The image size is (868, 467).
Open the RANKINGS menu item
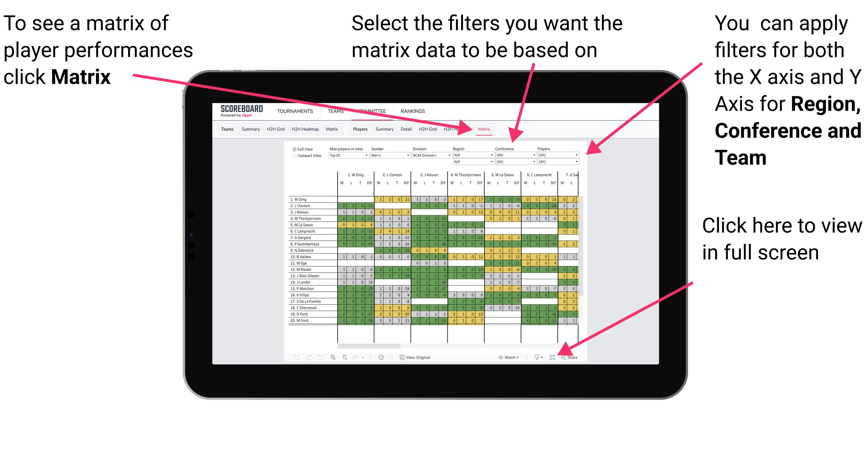coord(412,111)
